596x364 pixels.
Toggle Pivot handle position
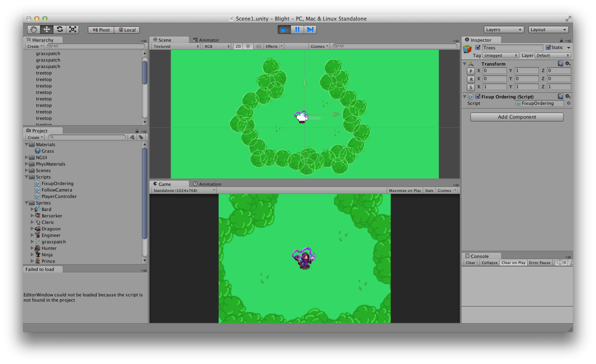[x=101, y=30]
